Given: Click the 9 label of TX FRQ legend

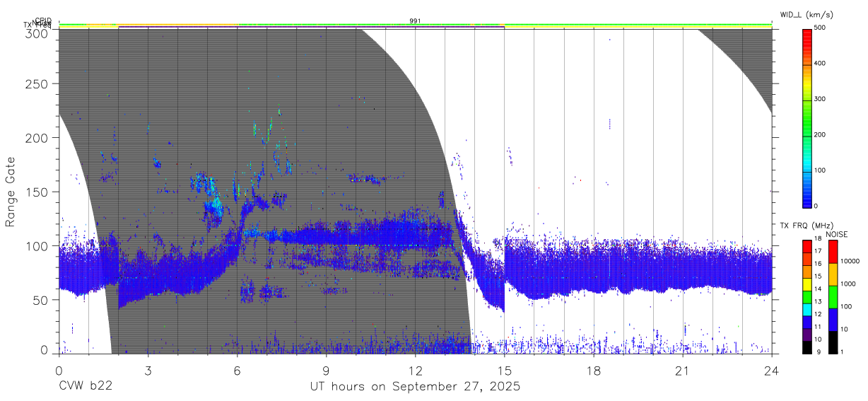Looking at the screenshot, I should coord(818,351).
